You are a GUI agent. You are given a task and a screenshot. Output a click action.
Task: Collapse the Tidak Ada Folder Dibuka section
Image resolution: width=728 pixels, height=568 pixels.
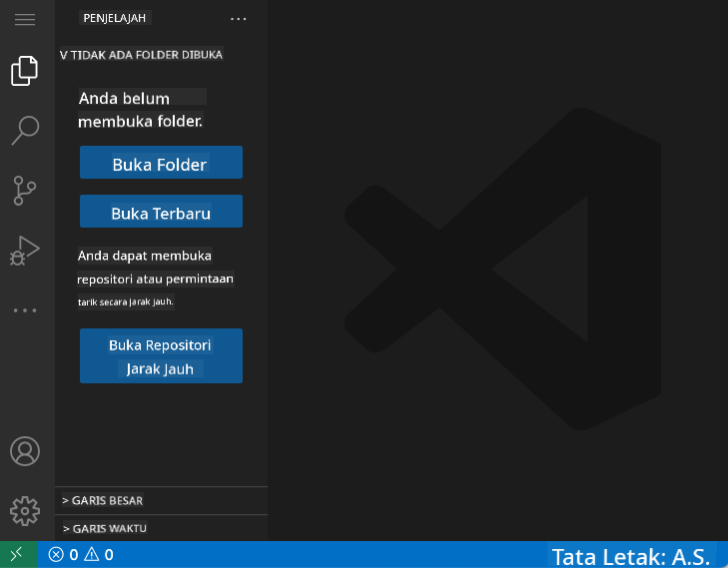point(141,55)
